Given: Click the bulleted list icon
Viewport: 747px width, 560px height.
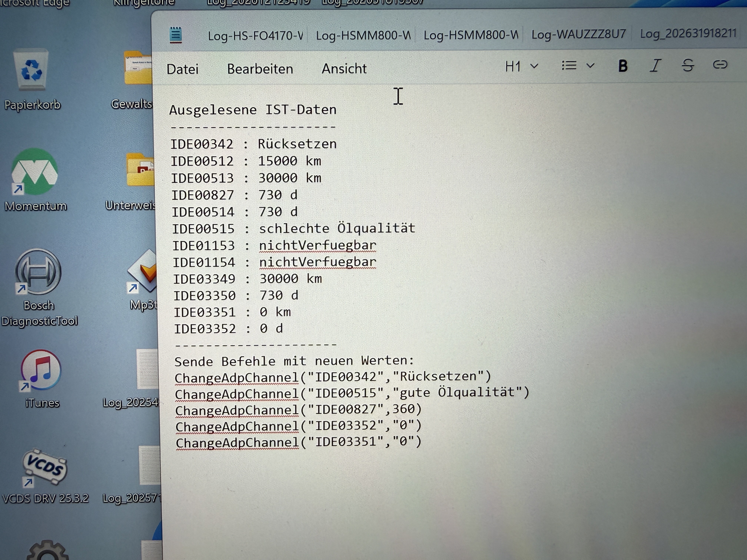Looking at the screenshot, I should click(569, 66).
